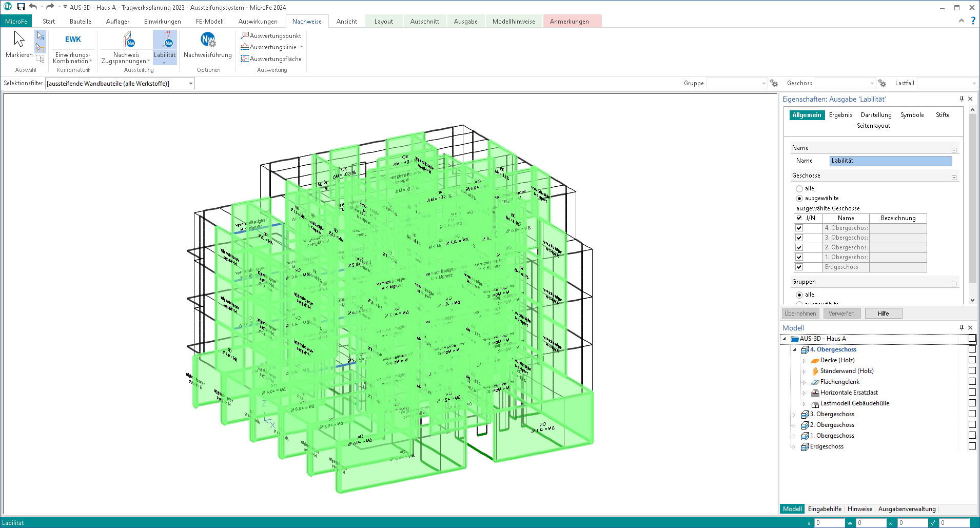
Task: Toggle the Decke (Holz) visibility checkbox
Action: (x=972, y=360)
